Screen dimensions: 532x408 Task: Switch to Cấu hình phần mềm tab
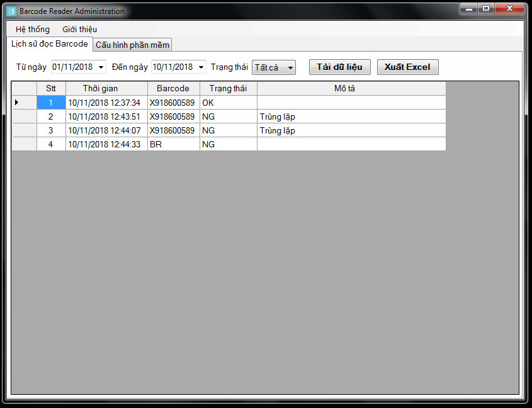[132, 45]
